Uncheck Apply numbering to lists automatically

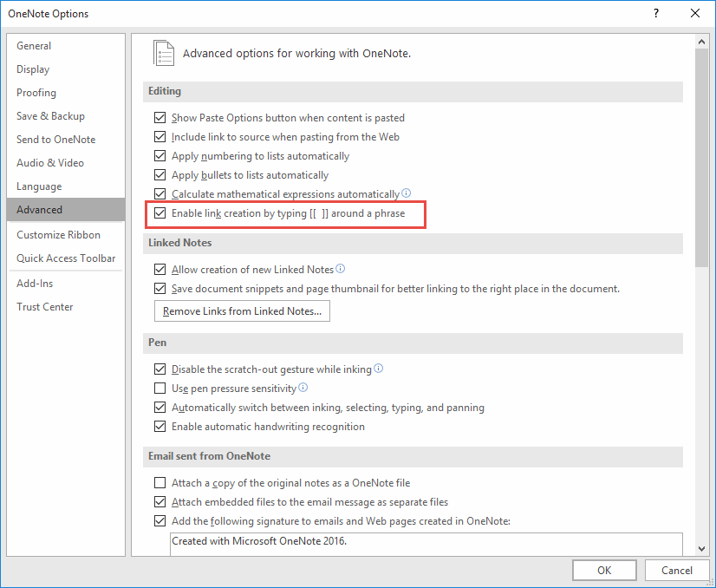coord(159,156)
